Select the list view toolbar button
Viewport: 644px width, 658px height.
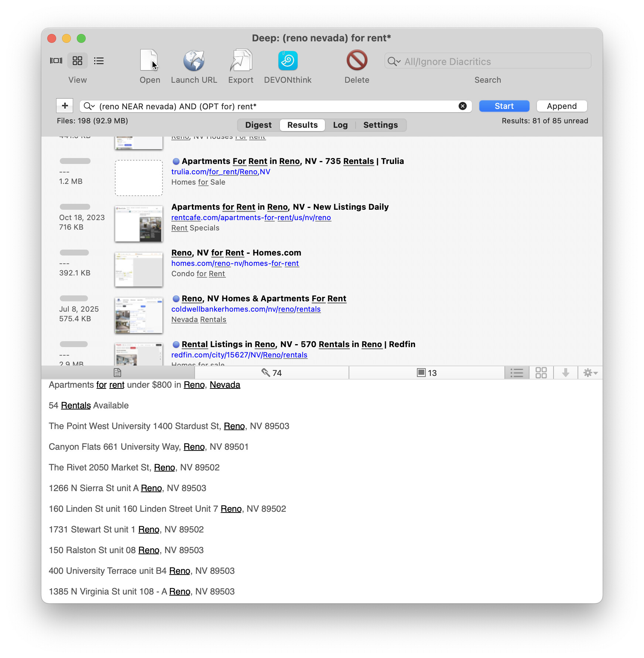coord(99,61)
